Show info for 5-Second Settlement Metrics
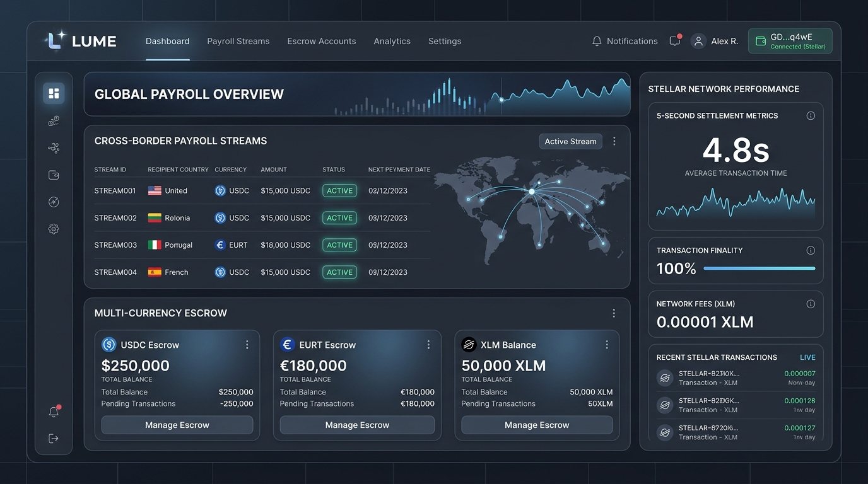The width and height of the screenshot is (868, 484). pos(811,116)
